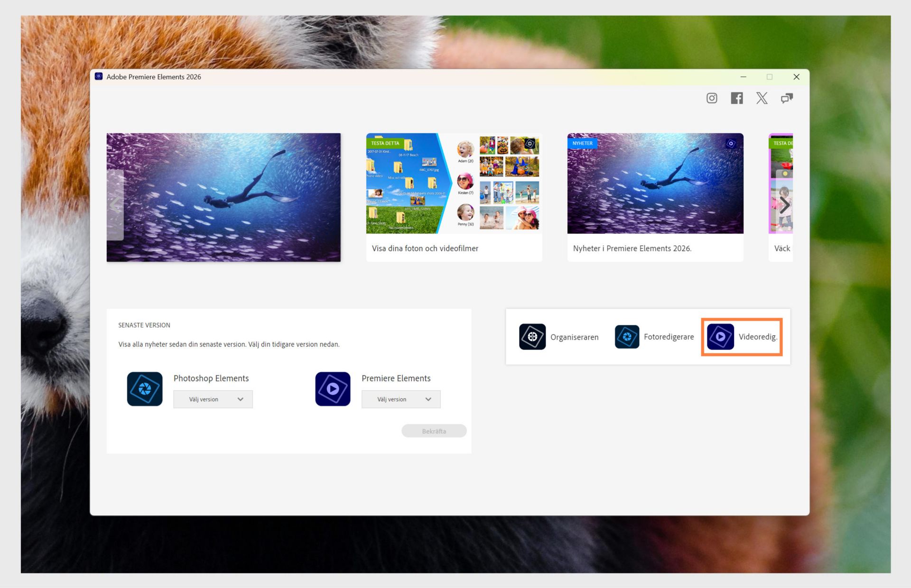Click the Facebook icon
Image resolution: width=911 pixels, height=588 pixels.
(737, 98)
